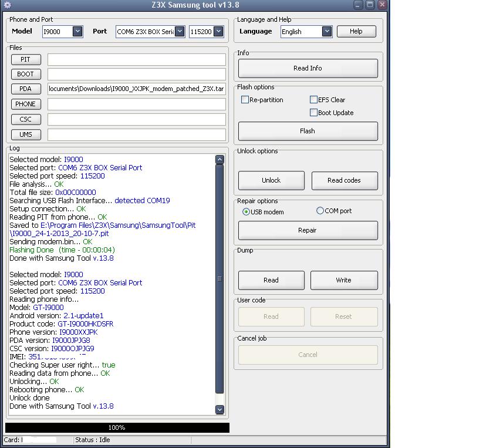Click the empty PIT file path field
The height and width of the screenshot is (448, 493).
(x=136, y=59)
